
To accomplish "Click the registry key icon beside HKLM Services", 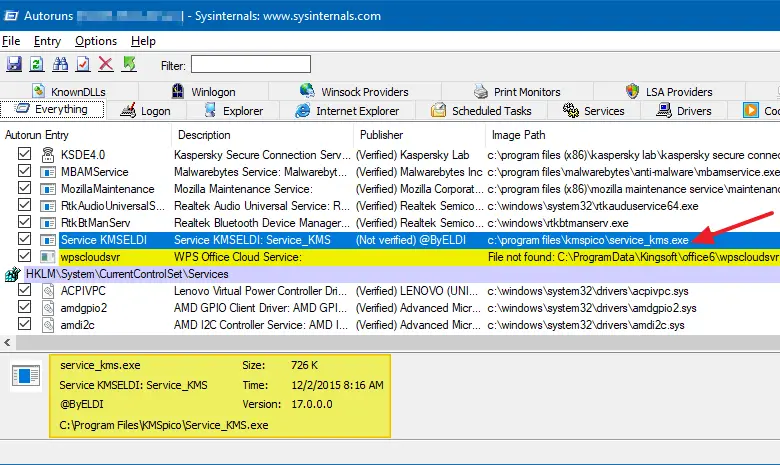I will point(12,274).
